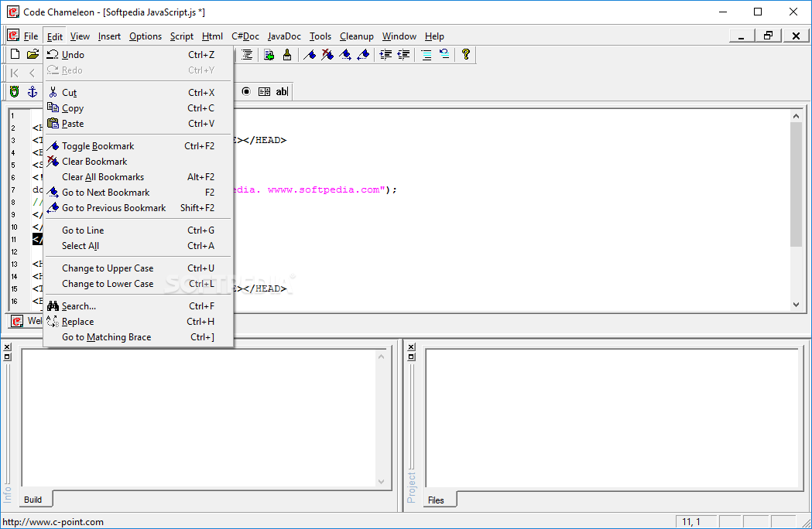
Task: Select Go to Next Bookmark menu entry
Action: point(138,193)
